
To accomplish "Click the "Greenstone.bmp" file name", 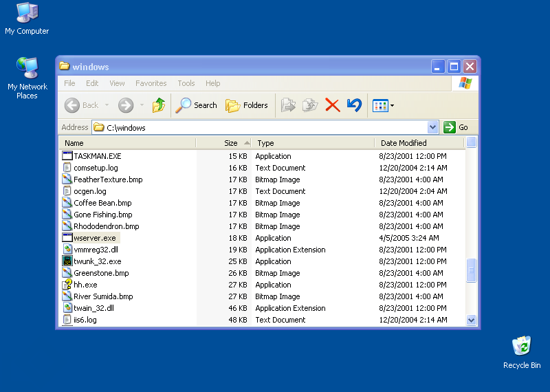I will point(101,273).
